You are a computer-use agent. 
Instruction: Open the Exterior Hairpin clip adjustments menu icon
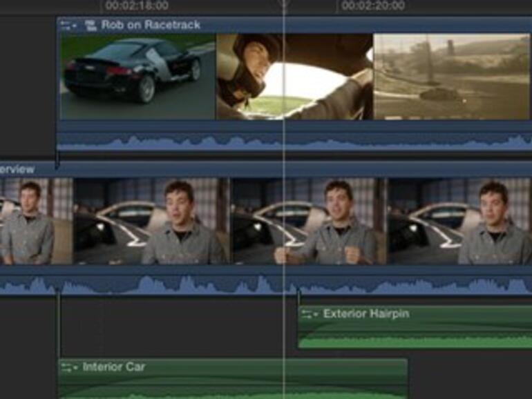click(310, 314)
